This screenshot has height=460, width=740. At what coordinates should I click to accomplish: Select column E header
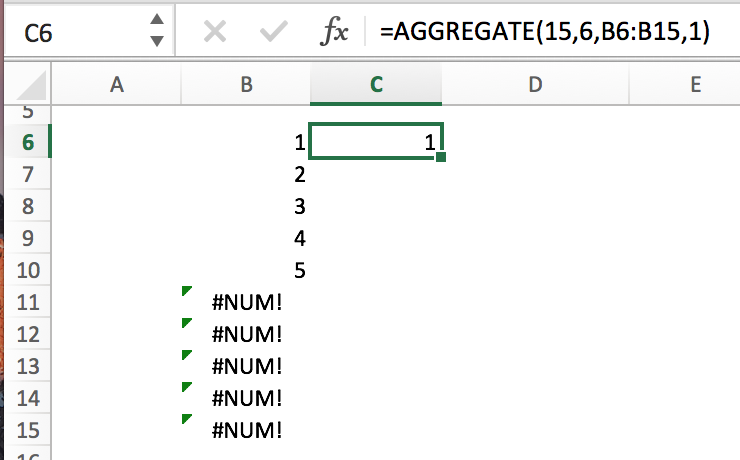point(695,86)
